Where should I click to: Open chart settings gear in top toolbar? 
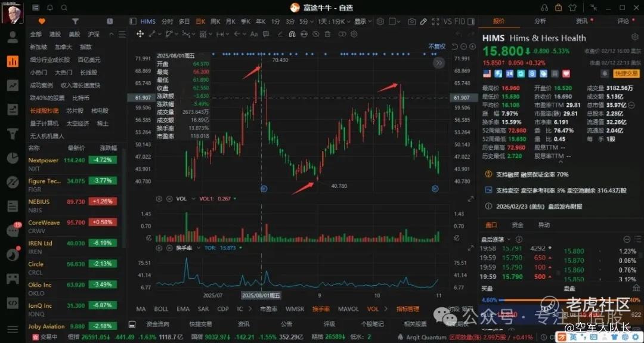(380, 21)
